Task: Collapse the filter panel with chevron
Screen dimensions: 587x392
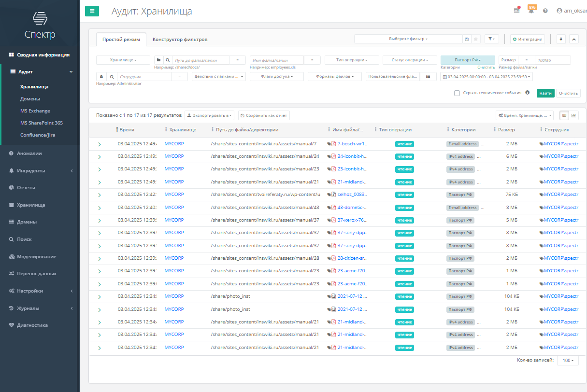Action: 573,39
